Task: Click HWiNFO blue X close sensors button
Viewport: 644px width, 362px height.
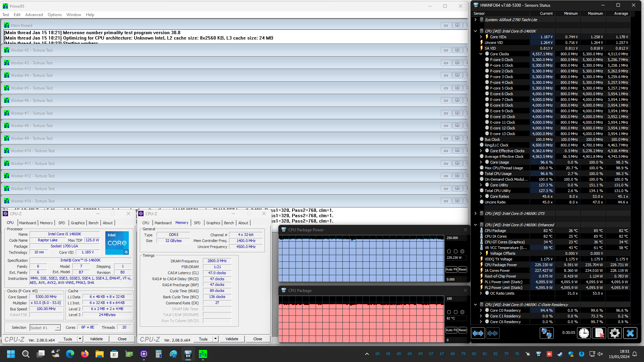Action: click(x=630, y=333)
